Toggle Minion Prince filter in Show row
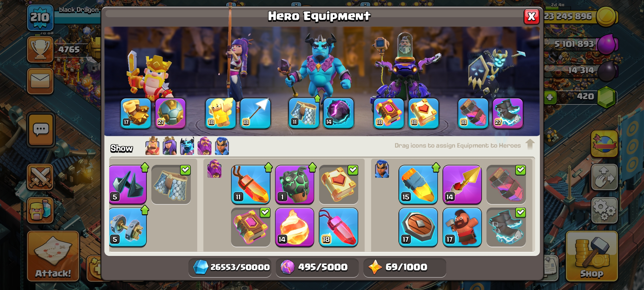This screenshot has height=290, width=644. click(187, 146)
